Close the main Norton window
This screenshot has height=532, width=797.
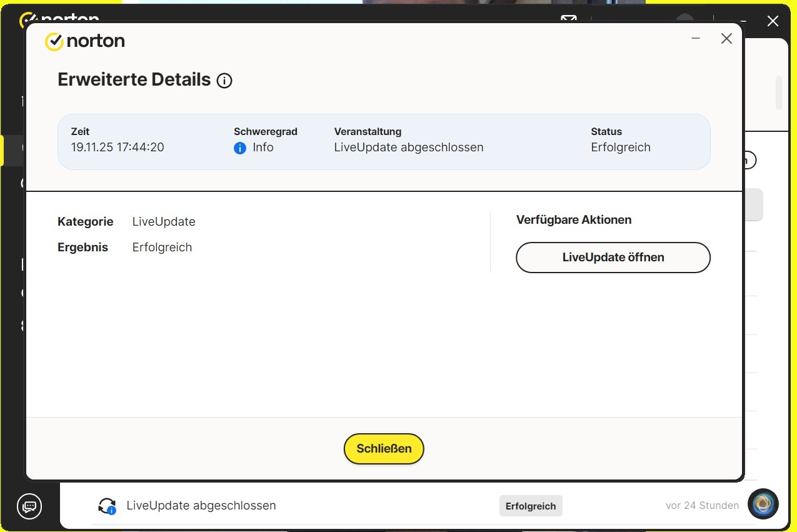[x=773, y=21]
